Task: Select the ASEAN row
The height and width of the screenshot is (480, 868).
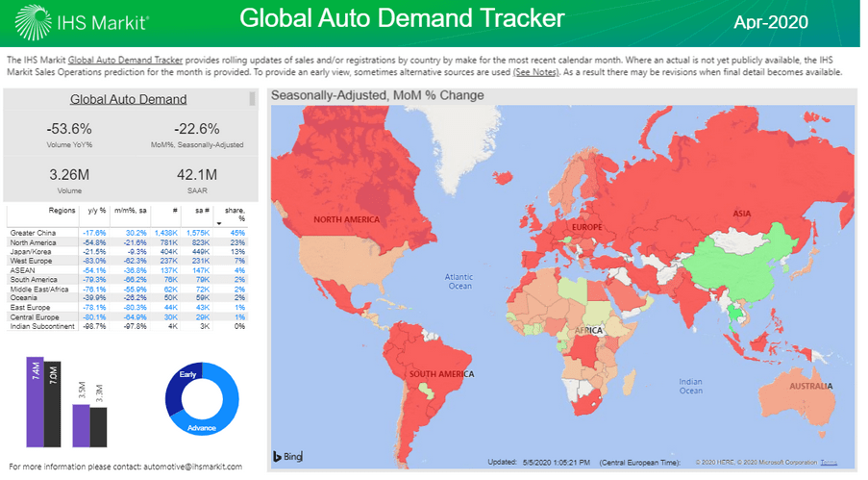Action: tap(127, 270)
